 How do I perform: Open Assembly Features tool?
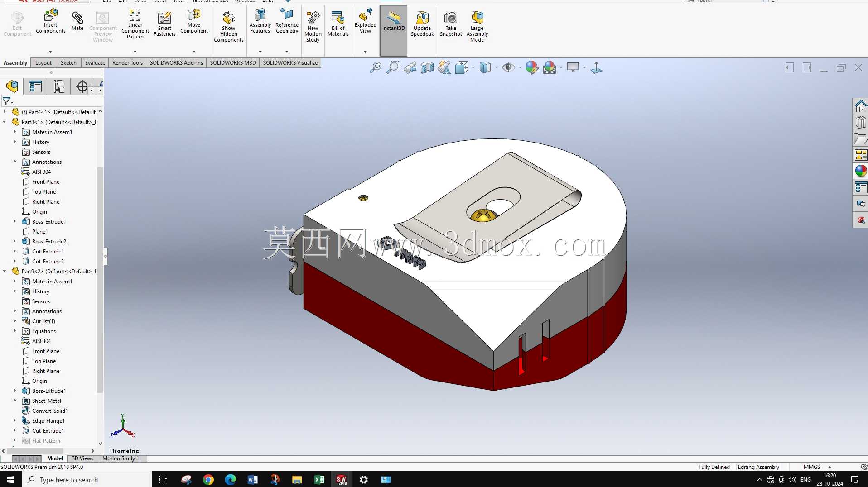(260, 21)
